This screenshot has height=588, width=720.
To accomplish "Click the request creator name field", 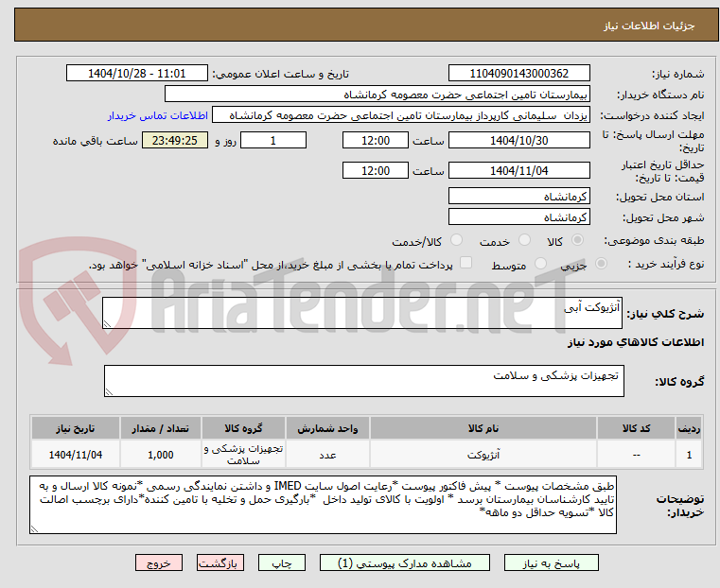I will 401,115.
